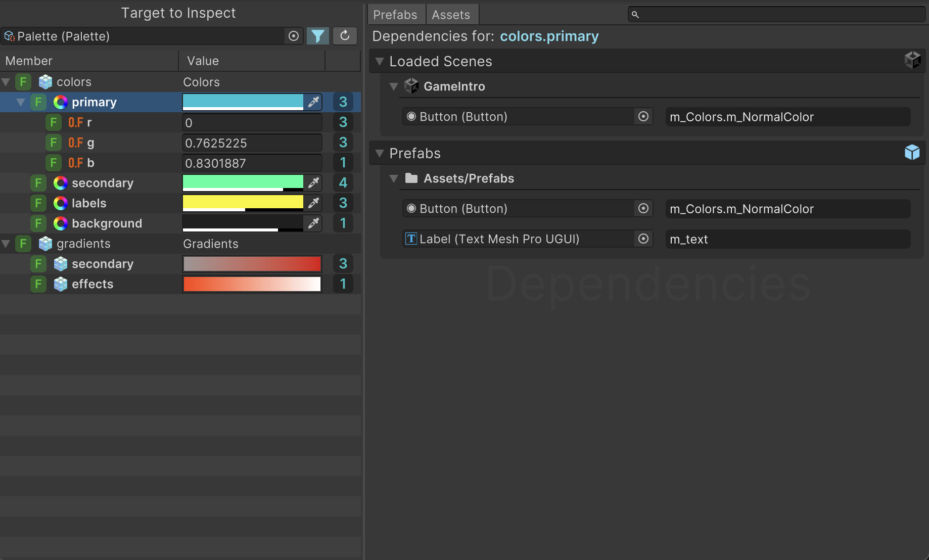
Task: Click eyedropper on primary color row
Action: point(313,102)
